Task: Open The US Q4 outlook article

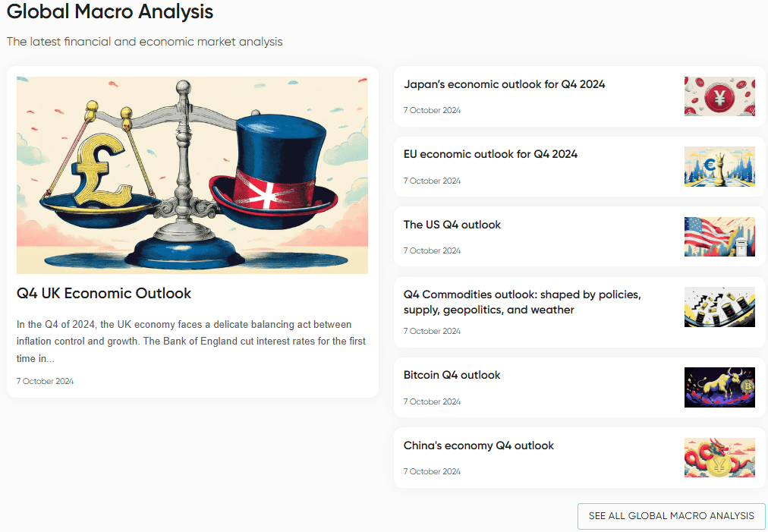Action: [x=452, y=225]
